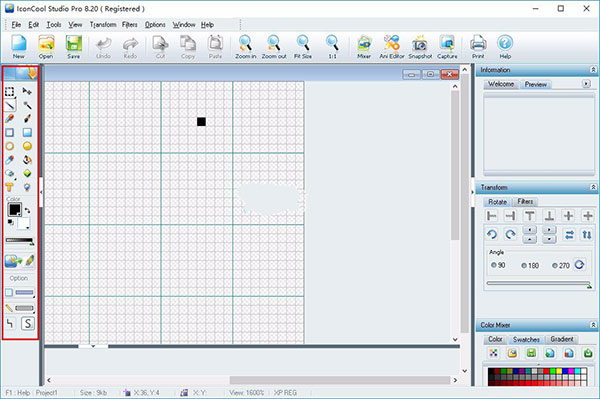Screen dimensions: 600x399
Task: Switch to the Gradient tab
Action: [x=562, y=339]
